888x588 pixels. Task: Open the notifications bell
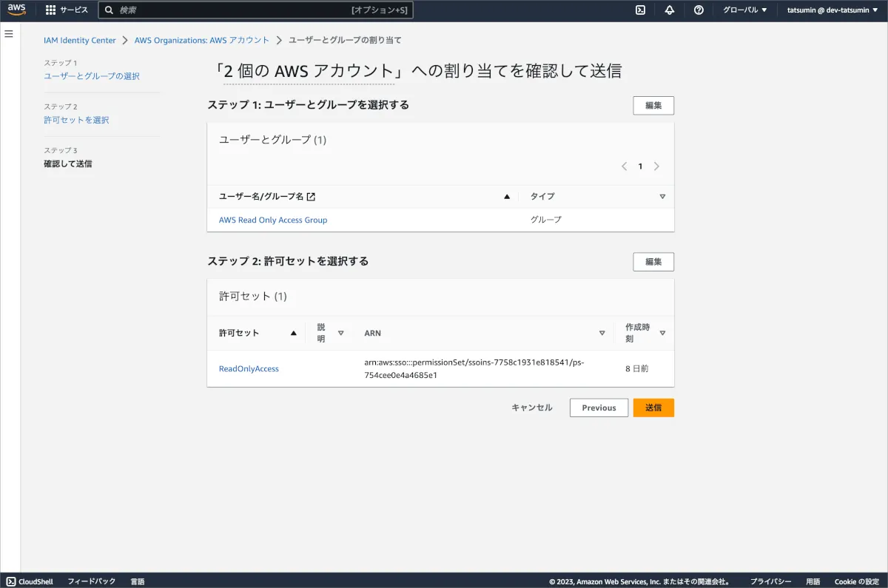(x=670, y=10)
